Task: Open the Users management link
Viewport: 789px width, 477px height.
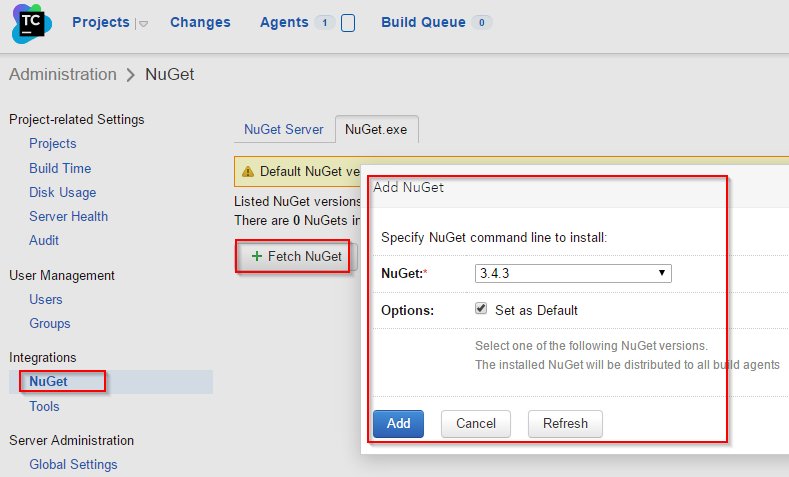Action: point(46,299)
